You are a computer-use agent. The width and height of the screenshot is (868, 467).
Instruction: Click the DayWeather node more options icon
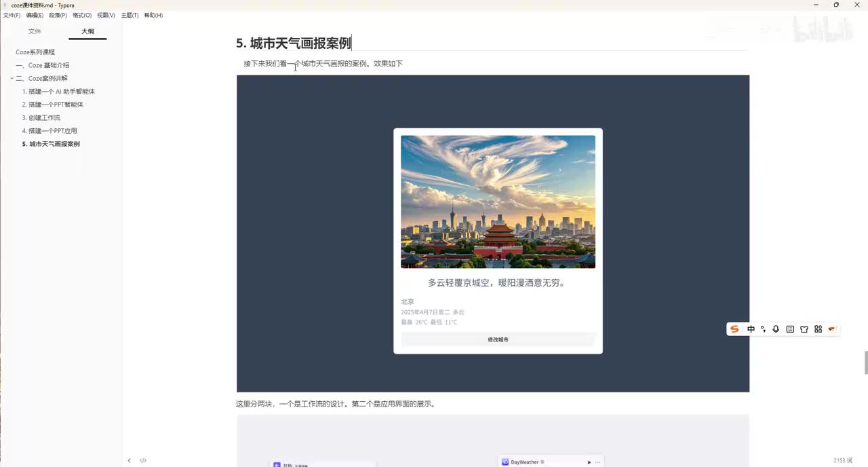point(597,462)
